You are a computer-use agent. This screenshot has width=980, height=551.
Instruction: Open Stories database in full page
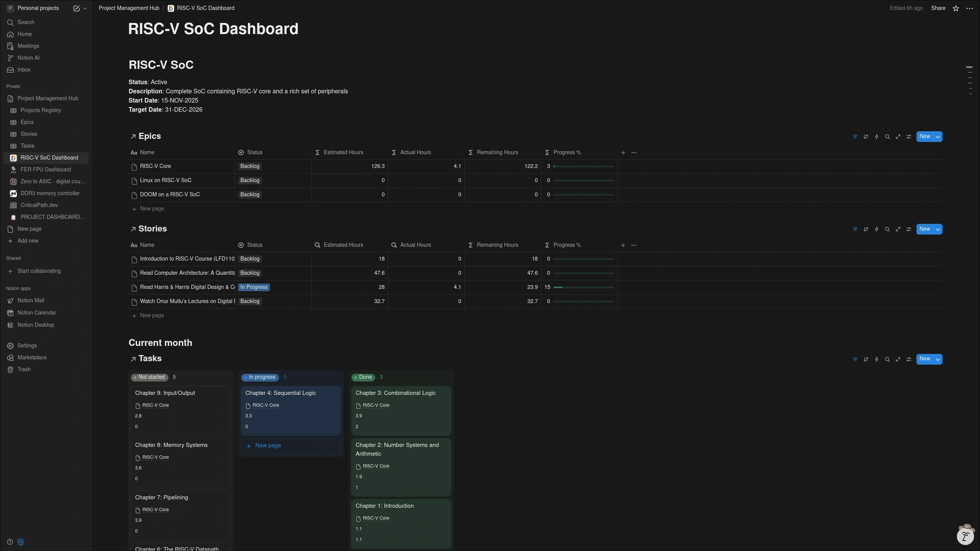898,229
